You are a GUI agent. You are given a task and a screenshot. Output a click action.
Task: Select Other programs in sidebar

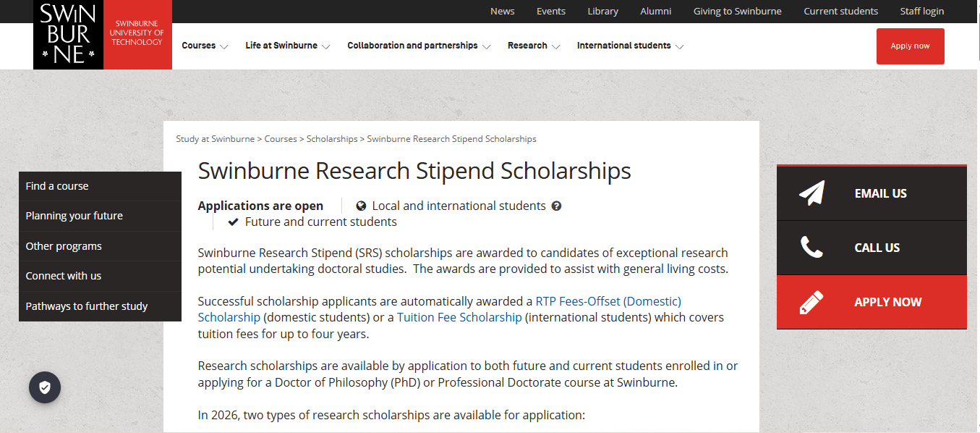click(100, 246)
